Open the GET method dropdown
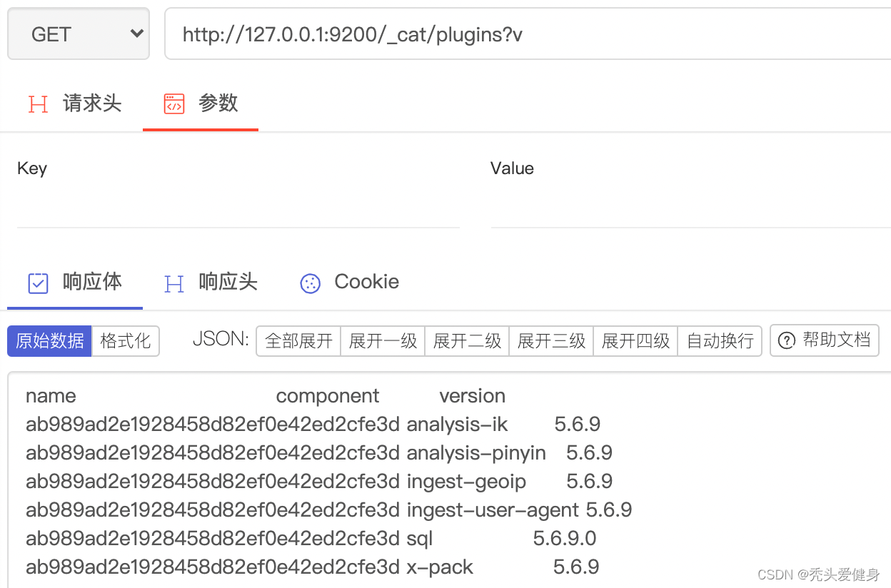The width and height of the screenshot is (891, 588). 79,34
